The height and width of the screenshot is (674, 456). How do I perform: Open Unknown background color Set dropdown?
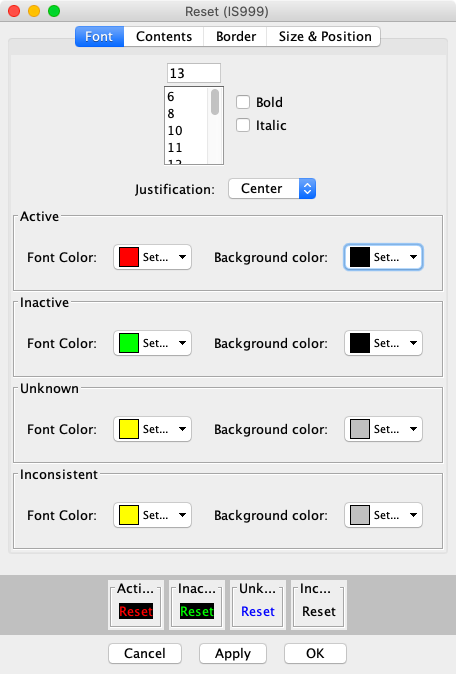pyautogui.click(x=383, y=429)
